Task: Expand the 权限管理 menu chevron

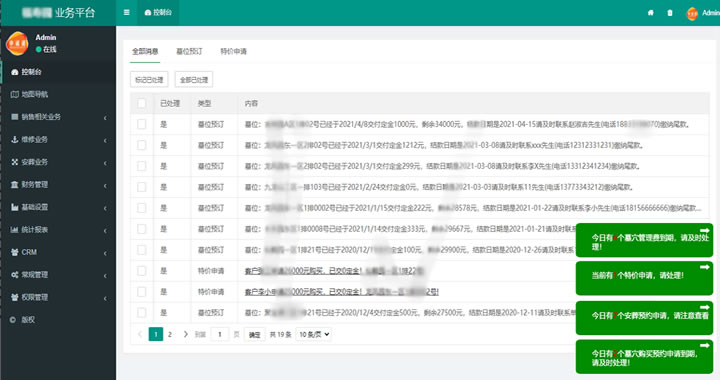Action: (105, 298)
